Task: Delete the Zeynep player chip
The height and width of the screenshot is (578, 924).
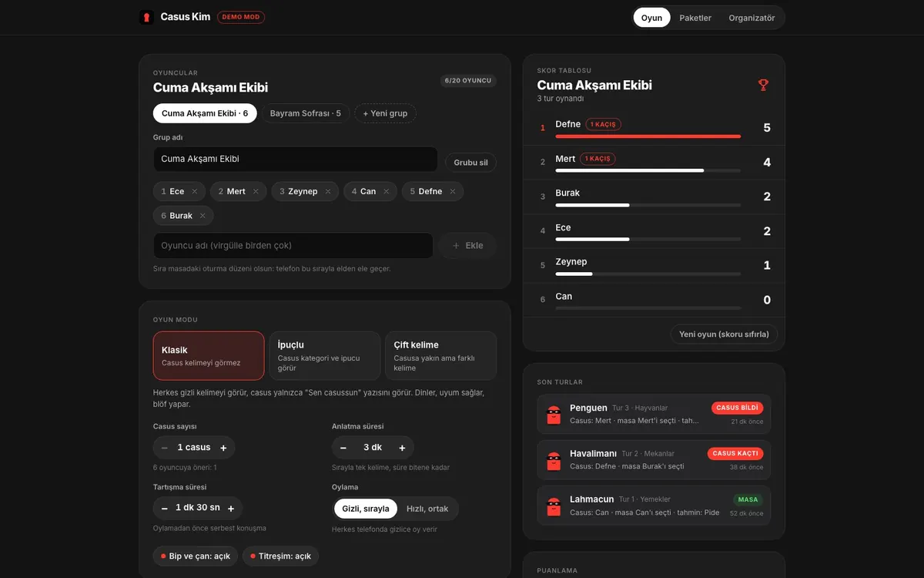Action: click(x=328, y=191)
